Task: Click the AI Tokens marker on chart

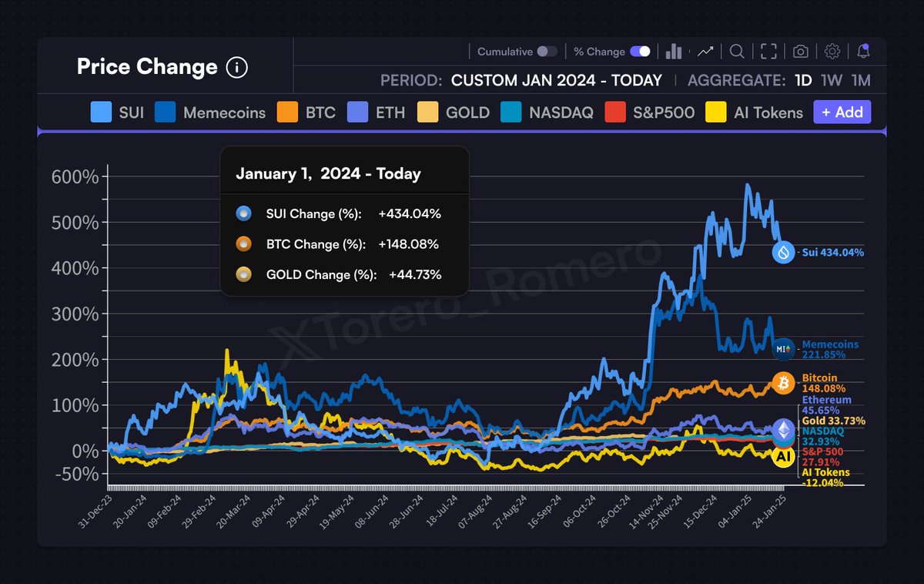Action: coord(783,457)
